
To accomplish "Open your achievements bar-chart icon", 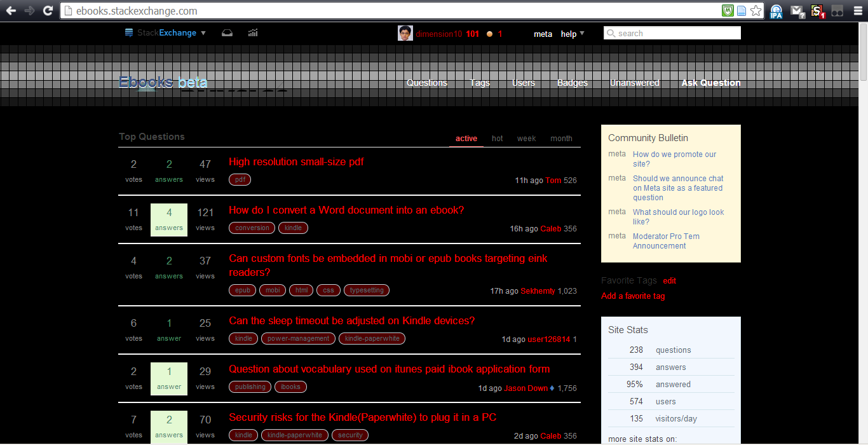I will (252, 32).
